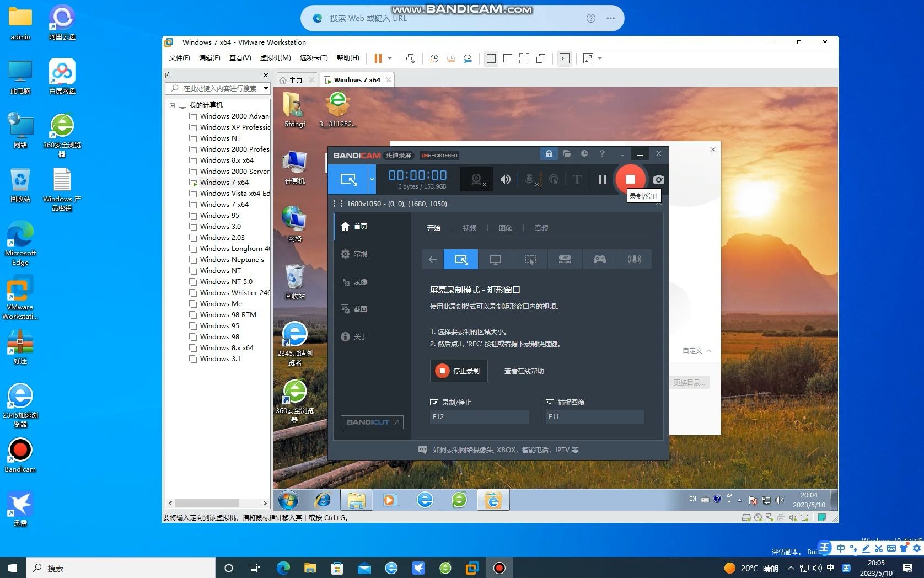Toggle Bandicam mouse click effect icon

click(x=554, y=179)
